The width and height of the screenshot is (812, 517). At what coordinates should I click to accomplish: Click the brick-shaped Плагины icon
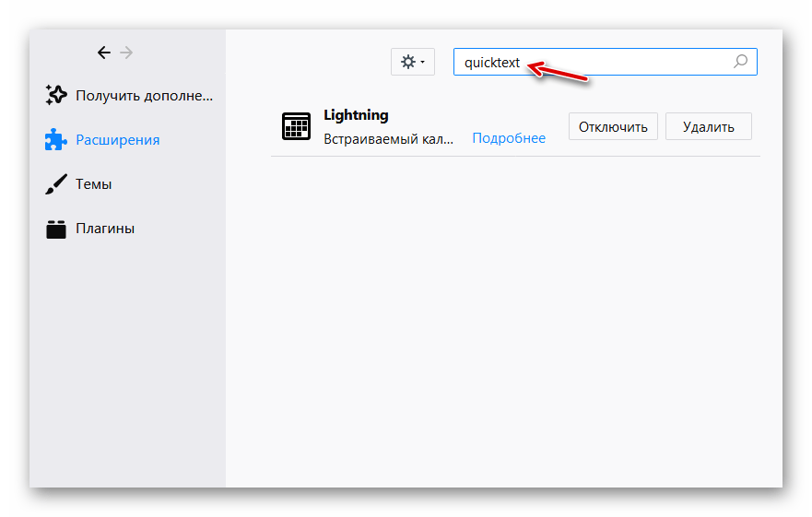click(56, 229)
